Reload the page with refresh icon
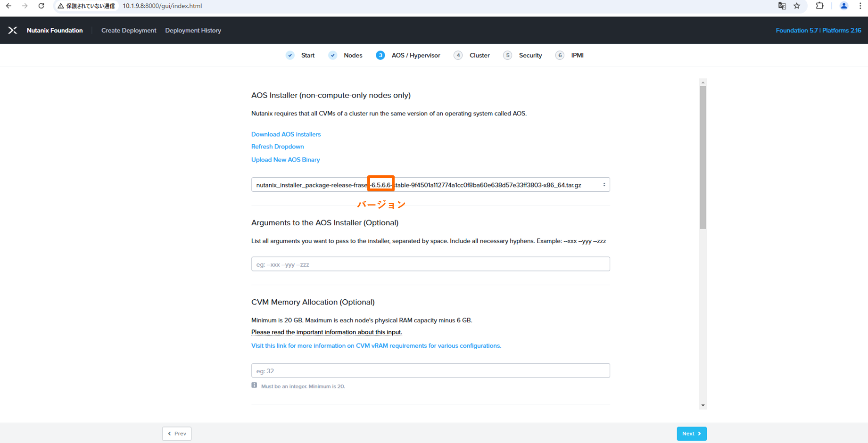 [x=41, y=6]
